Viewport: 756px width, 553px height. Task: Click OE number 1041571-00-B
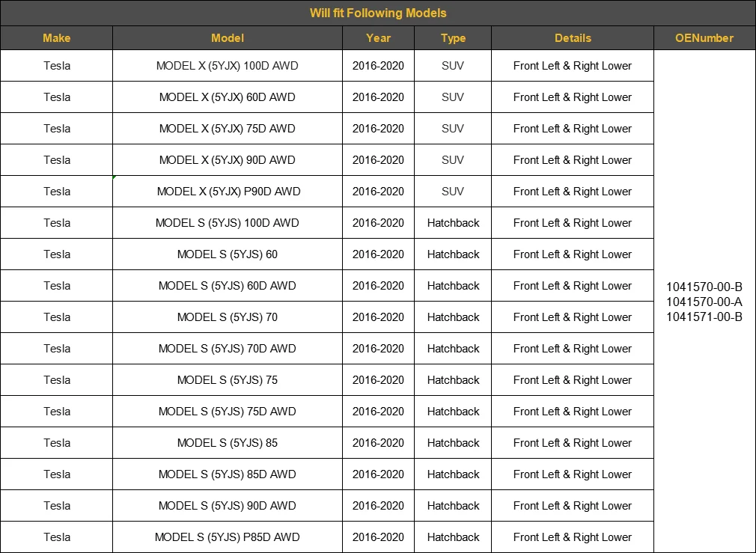point(704,317)
